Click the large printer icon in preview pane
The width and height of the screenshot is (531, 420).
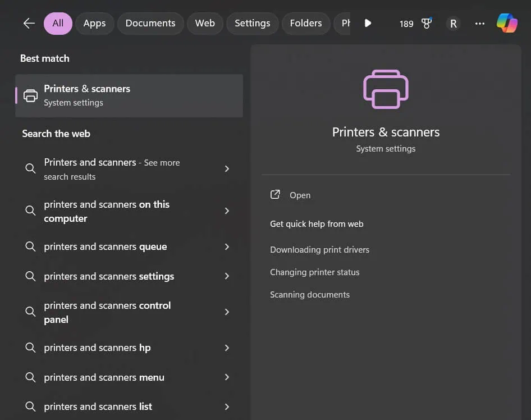[x=386, y=89]
